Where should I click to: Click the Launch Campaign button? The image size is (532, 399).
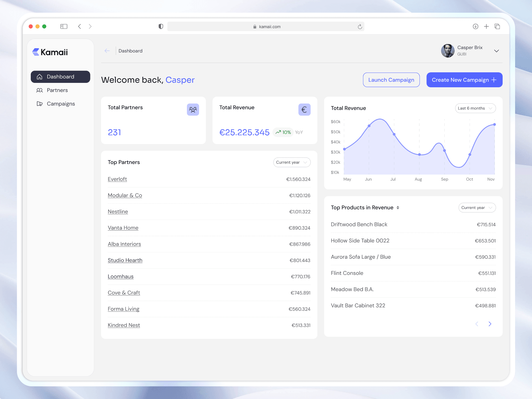[x=391, y=80]
